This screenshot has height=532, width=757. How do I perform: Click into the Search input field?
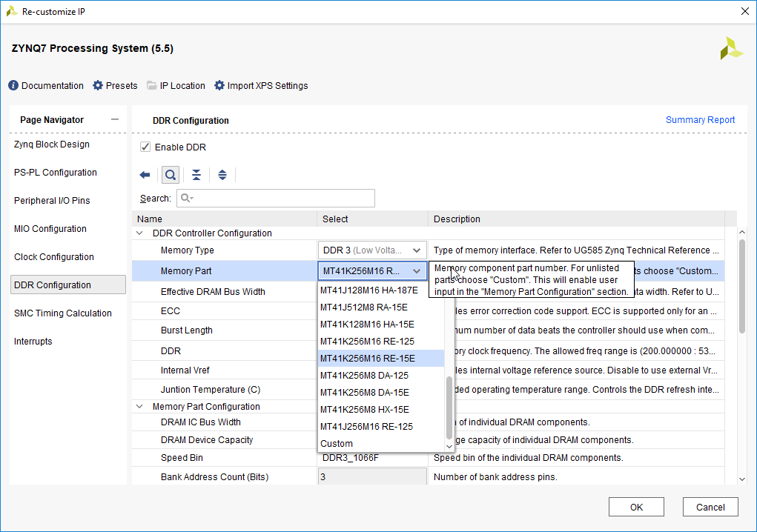point(282,198)
